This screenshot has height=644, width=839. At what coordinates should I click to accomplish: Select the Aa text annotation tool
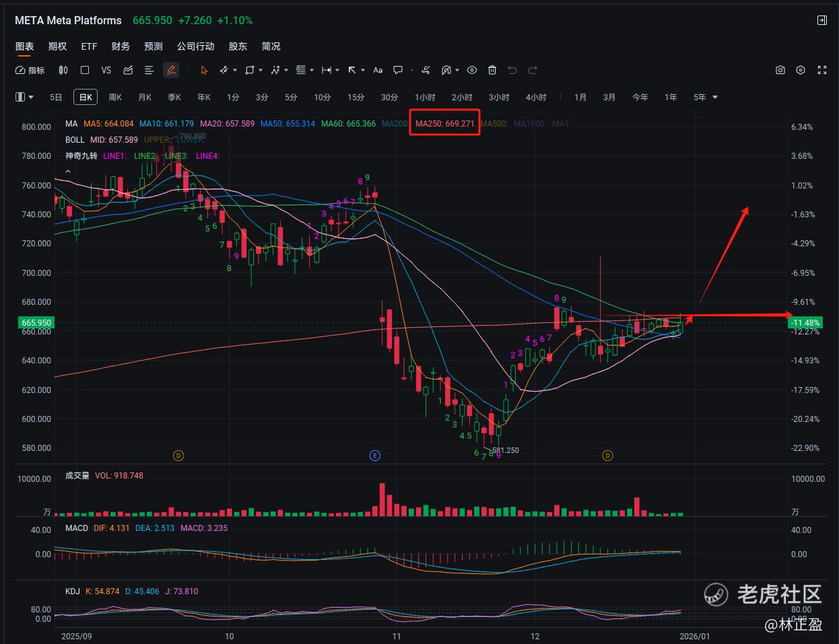[378, 70]
